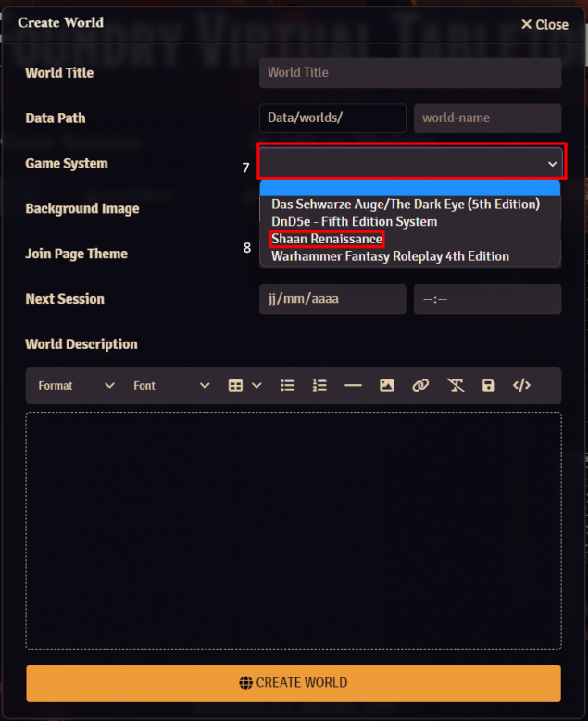Image resolution: width=588 pixels, height=721 pixels.
Task: Click the CREATE WORLD button
Action: [x=294, y=683]
